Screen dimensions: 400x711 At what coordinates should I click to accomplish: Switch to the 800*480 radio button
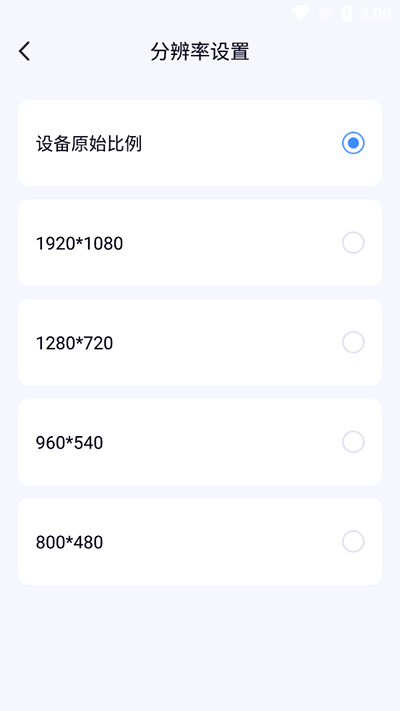point(353,541)
